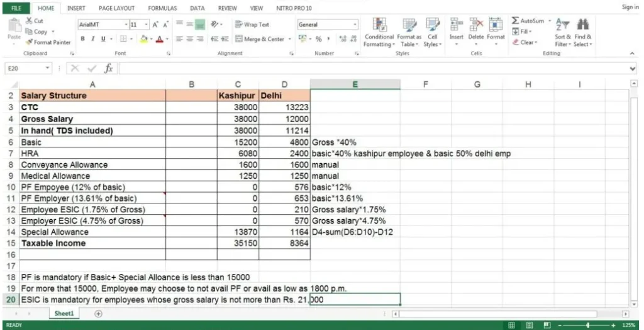The image size is (644, 330).
Task: Expand the formula bar chevron
Action: point(633,69)
